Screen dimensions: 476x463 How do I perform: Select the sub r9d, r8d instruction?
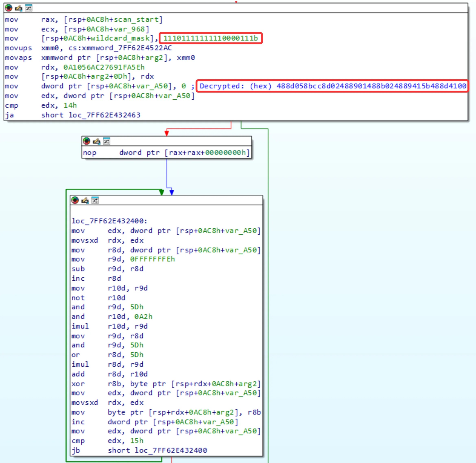pyautogui.click(x=108, y=269)
